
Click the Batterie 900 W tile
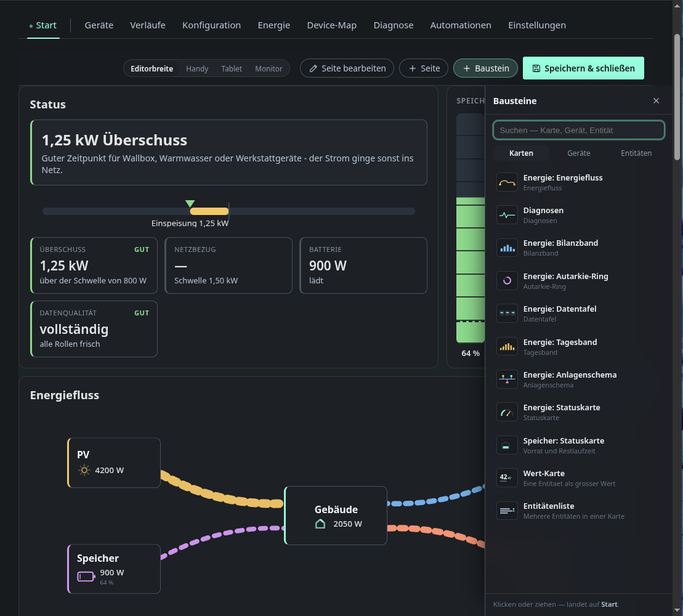click(363, 265)
